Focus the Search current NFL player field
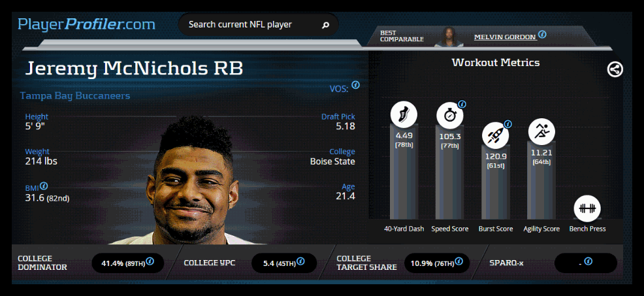 [259, 25]
